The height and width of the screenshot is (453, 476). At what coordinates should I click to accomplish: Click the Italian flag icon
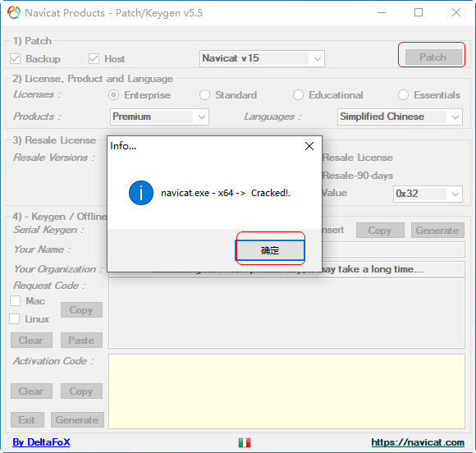[245, 442]
